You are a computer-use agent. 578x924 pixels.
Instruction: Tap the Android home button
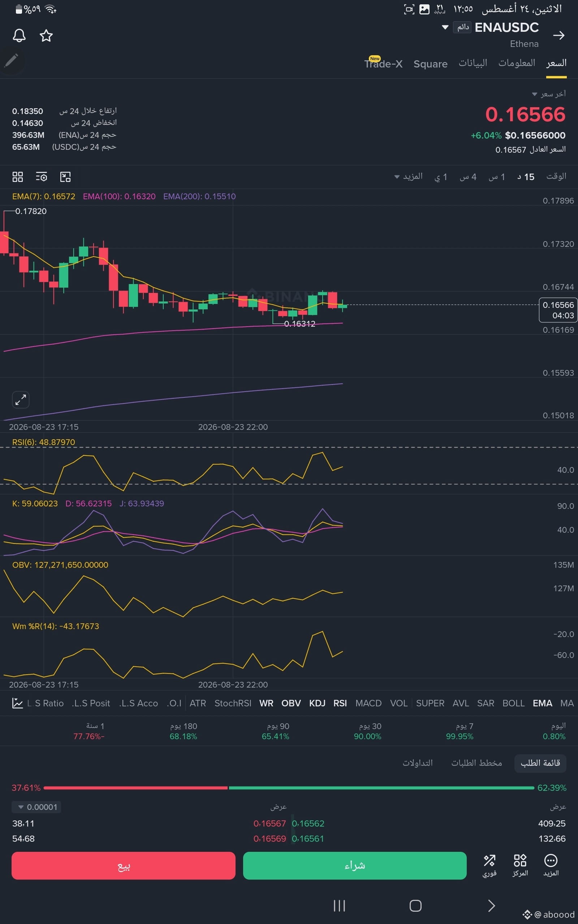click(415, 906)
